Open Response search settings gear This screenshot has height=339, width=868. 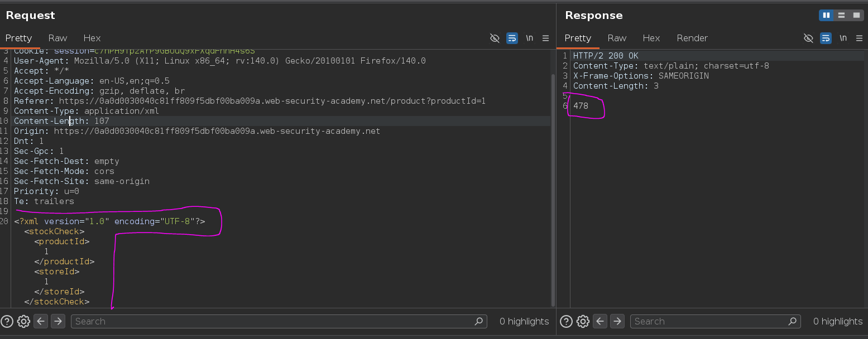pos(583,321)
